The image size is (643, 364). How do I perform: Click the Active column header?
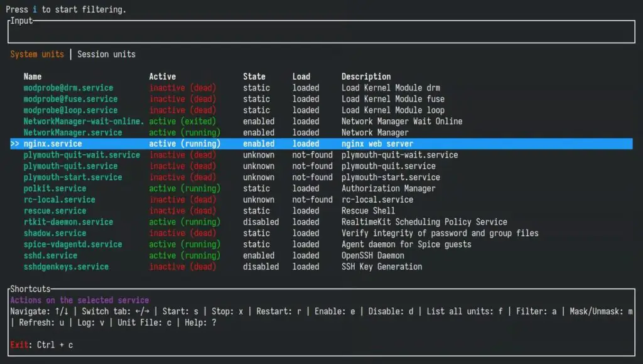pyautogui.click(x=162, y=77)
